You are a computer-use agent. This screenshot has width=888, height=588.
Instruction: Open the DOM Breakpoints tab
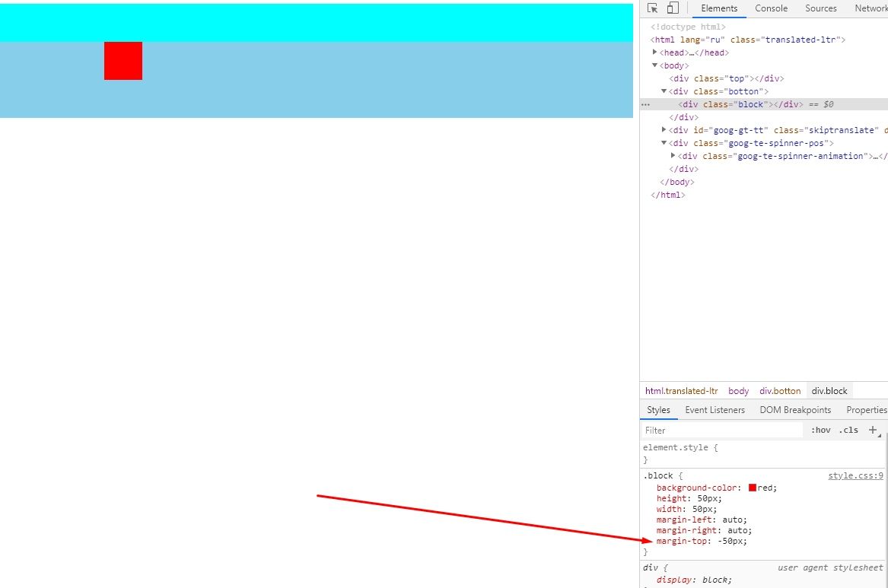(795, 410)
